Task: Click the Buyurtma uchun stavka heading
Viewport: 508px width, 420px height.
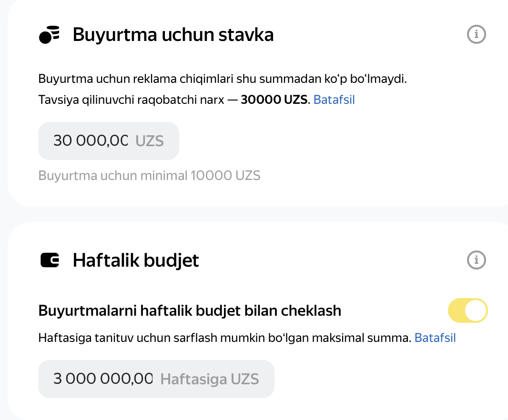Action: pyautogui.click(x=173, y=35)
